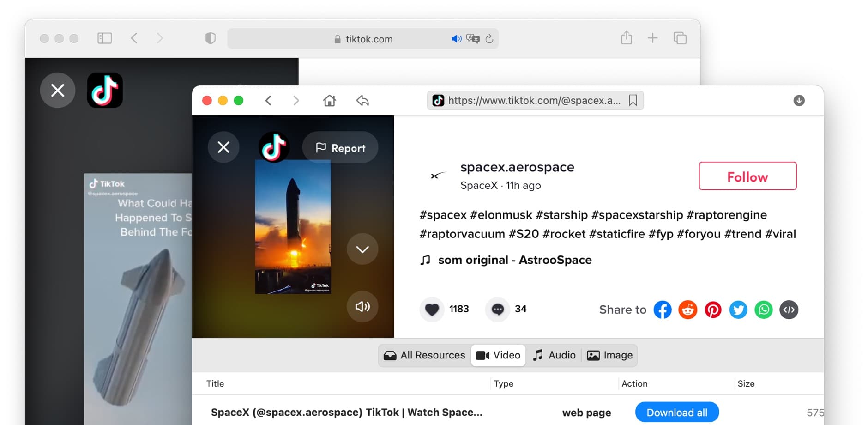868x425 pixels.
Task: Sort by the Title column header
Action: click(x=215, y=383)
